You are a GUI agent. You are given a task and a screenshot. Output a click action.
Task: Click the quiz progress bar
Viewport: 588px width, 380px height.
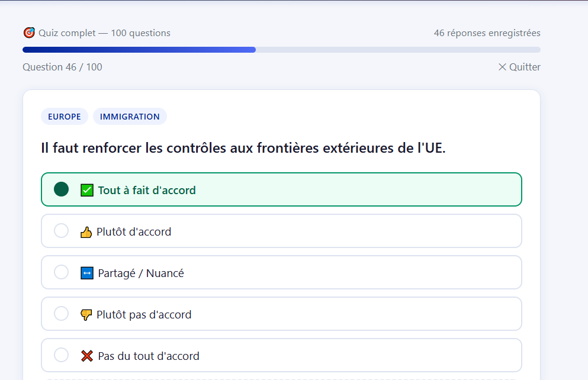(281, 50)
